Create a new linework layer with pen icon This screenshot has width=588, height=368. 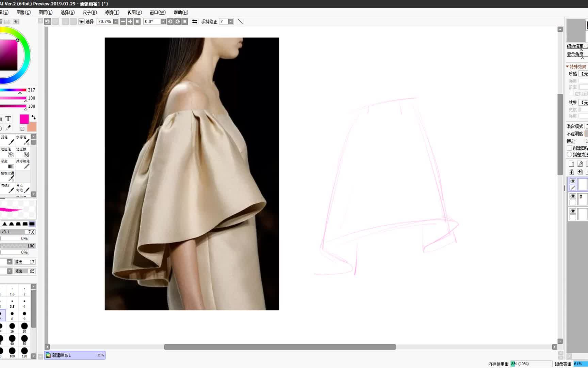580,164
